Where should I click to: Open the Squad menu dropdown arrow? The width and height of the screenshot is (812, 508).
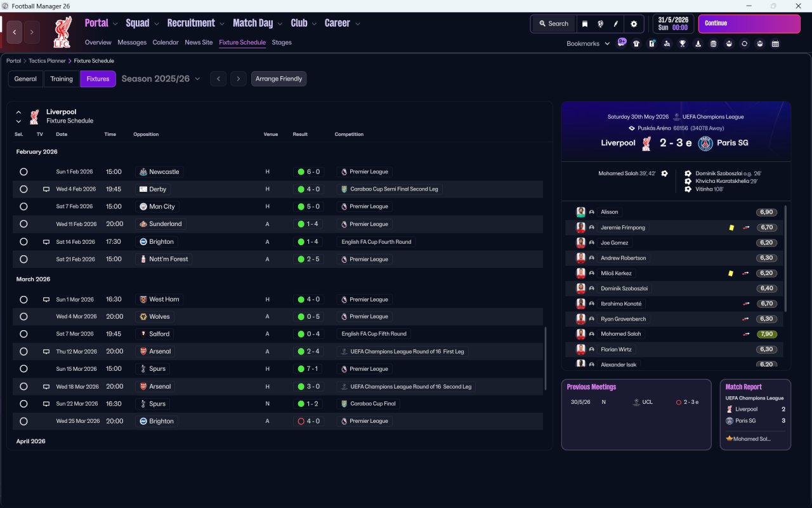[155, 23]
